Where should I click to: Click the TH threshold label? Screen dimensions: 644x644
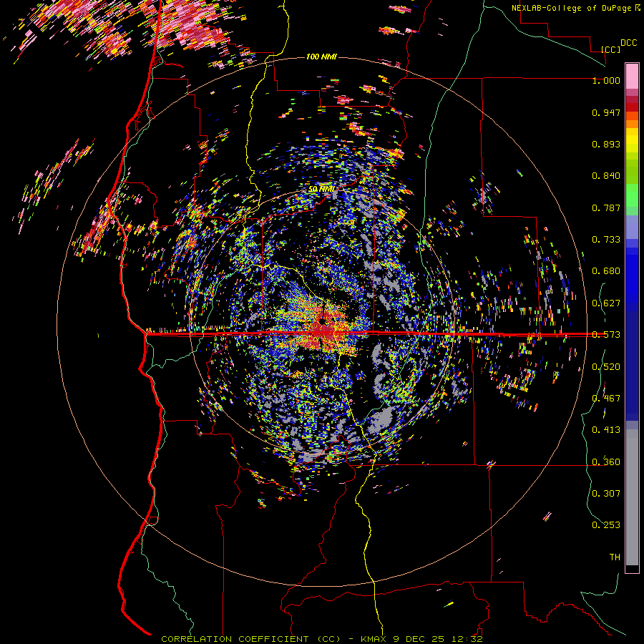pyautogui.click(x=615, y=557)
